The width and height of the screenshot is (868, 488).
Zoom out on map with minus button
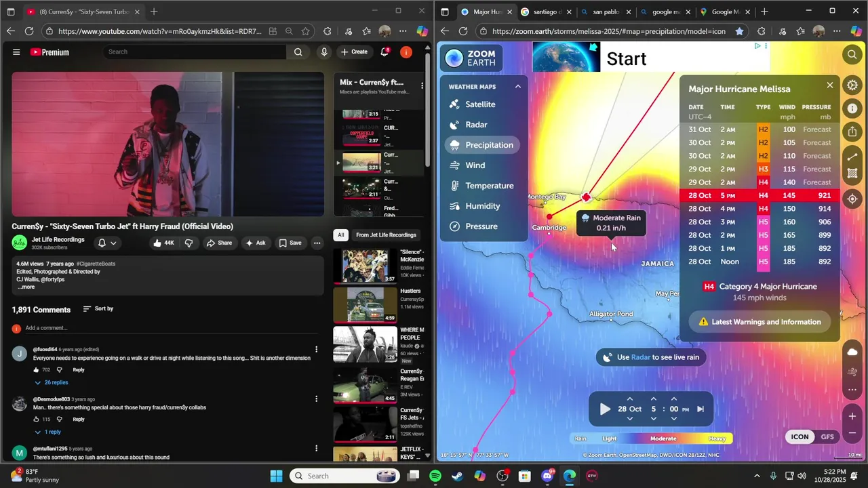[x=852, y=433]
